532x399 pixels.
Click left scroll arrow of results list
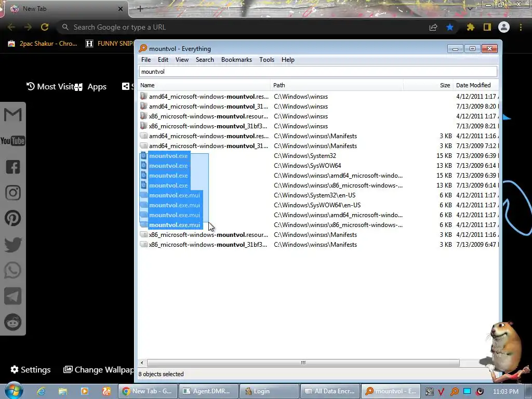pos(142,363)
